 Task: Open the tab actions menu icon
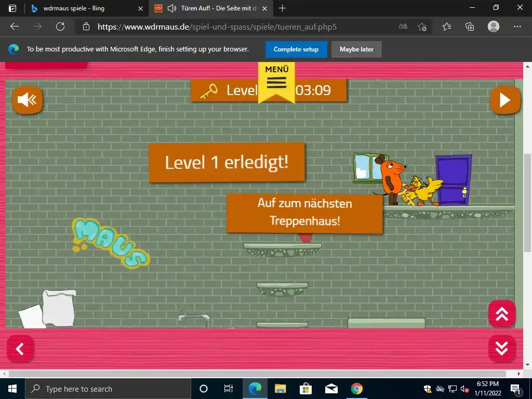click(12, 8)
